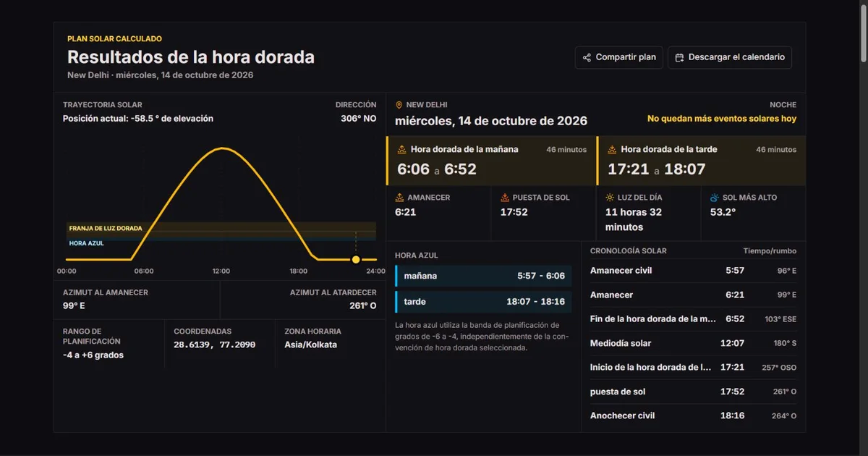This screenshot has height=456, width=868.
Task: Click the calendar icon in Descargar el calendario
Action: pyautogui.click(x=680, y=57)
